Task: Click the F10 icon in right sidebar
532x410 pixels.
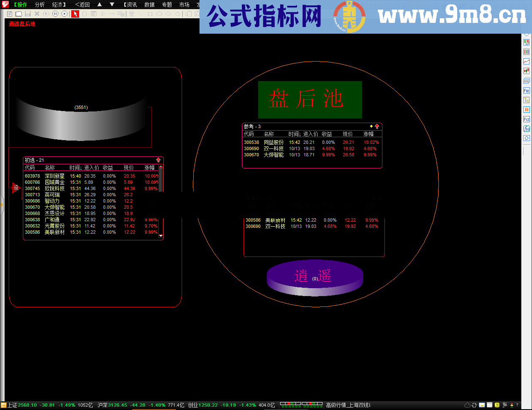Action: click(x=526, y=91)
